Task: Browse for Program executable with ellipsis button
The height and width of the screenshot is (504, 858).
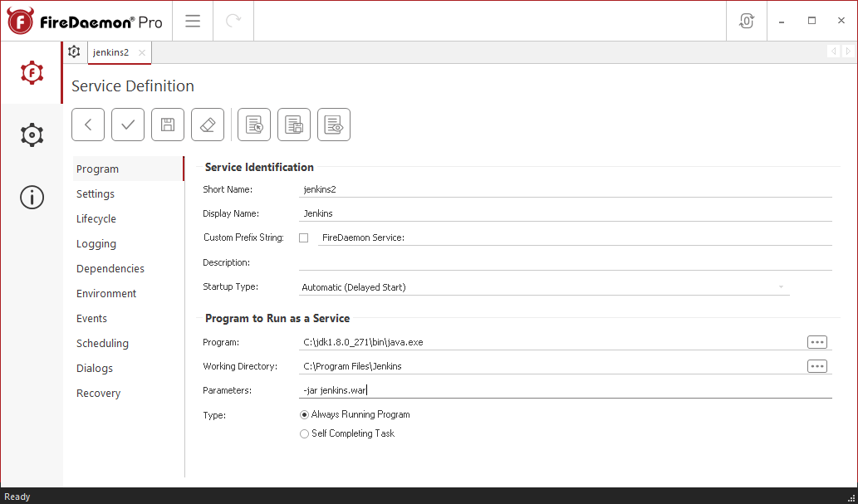Action: [817, 342]
